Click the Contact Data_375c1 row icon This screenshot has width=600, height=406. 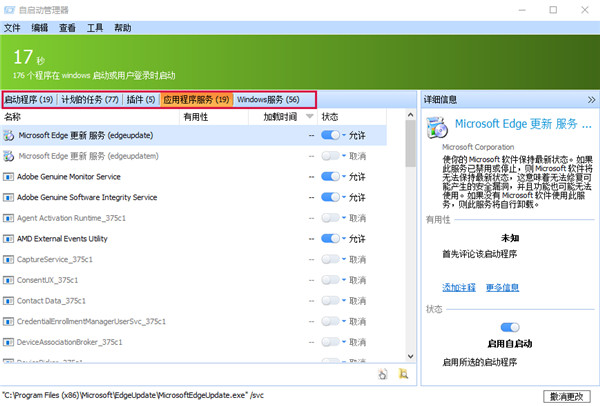pos(8,301)
